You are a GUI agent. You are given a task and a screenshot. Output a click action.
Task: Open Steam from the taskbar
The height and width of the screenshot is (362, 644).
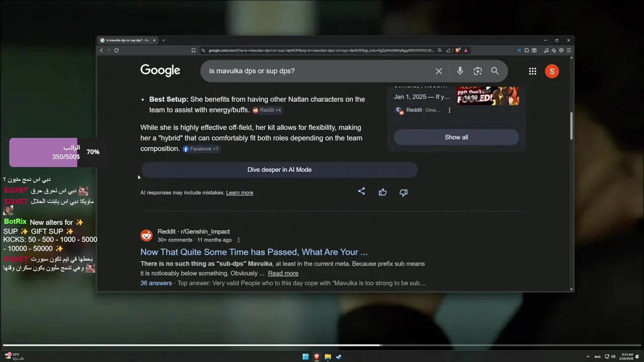(339, 357)
